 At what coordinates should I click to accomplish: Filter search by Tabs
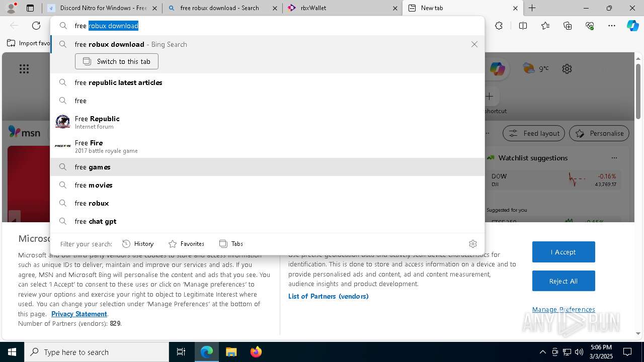(x=231, y=244)
